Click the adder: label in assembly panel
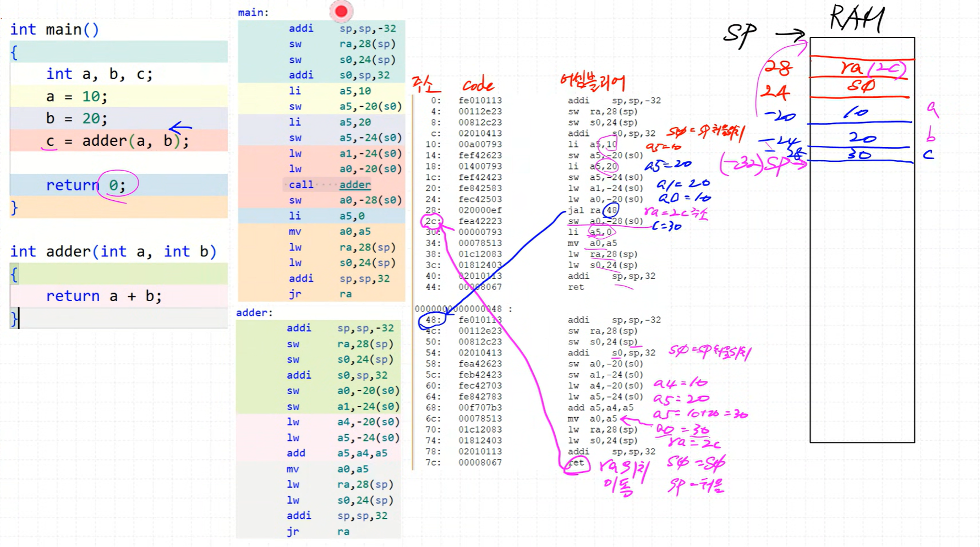 [254, 313]
